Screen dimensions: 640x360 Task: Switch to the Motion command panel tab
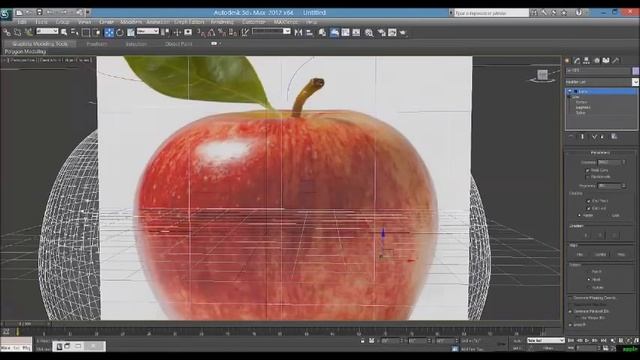click(597, 60)
